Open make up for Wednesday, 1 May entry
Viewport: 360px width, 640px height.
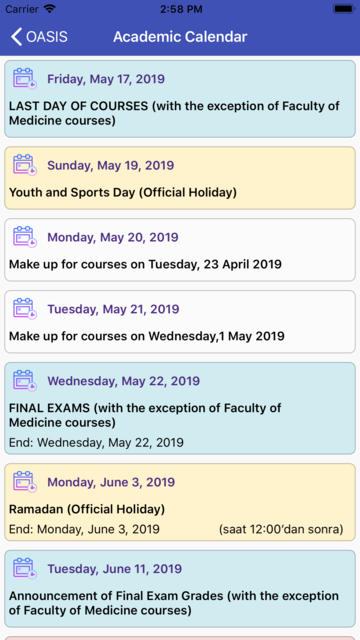pos(147,336)
